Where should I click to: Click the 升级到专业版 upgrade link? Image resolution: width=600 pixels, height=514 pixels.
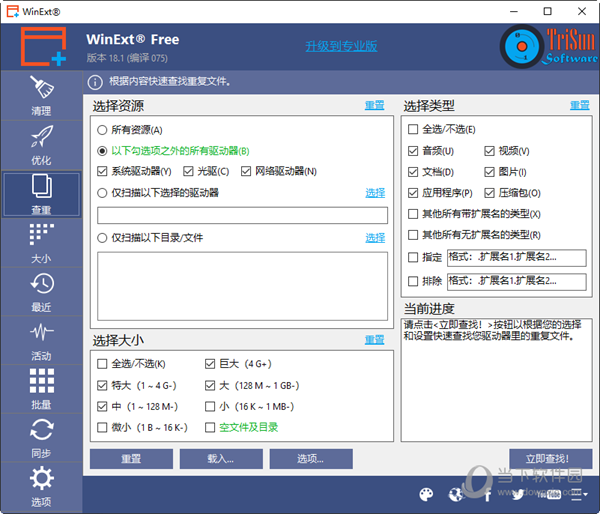(341, 46)
